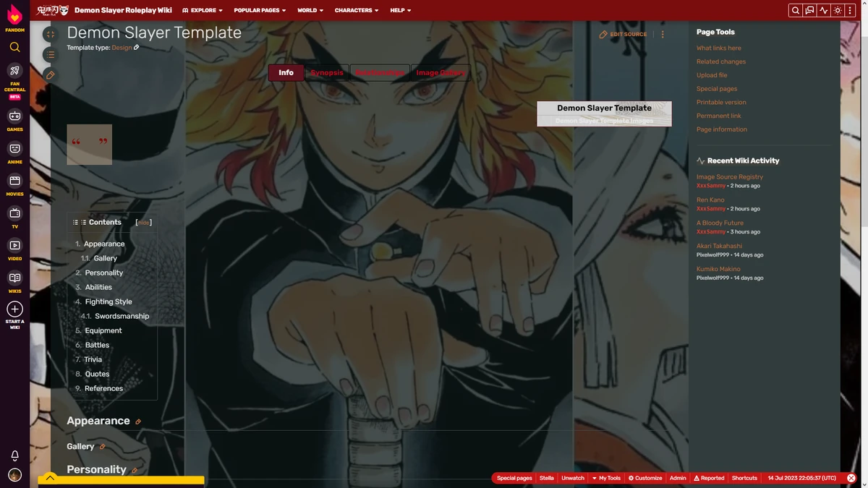The width and height of the screenshot is (868, 488).
Task: Open the theme brightness settings icon
Action: point(837,10)
